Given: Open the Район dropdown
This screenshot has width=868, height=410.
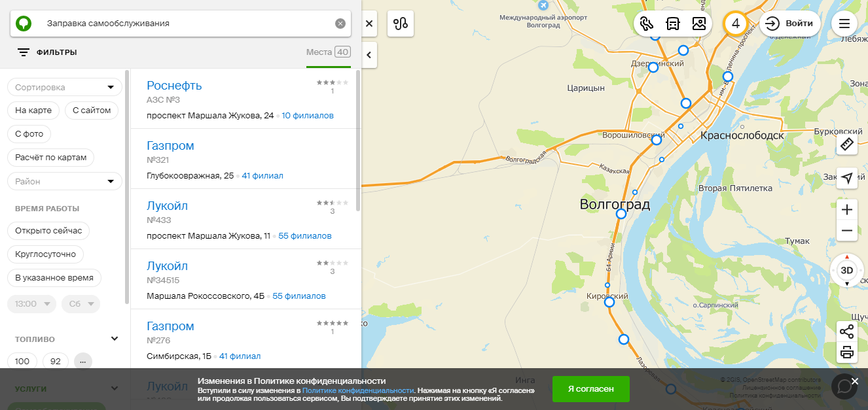Looking at the screenshot, I should 65,181.
